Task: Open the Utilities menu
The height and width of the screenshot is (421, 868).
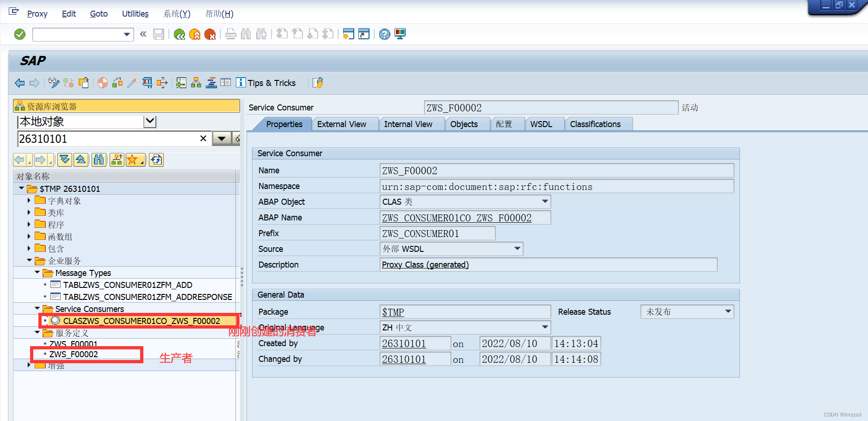Action: (135, 14)
